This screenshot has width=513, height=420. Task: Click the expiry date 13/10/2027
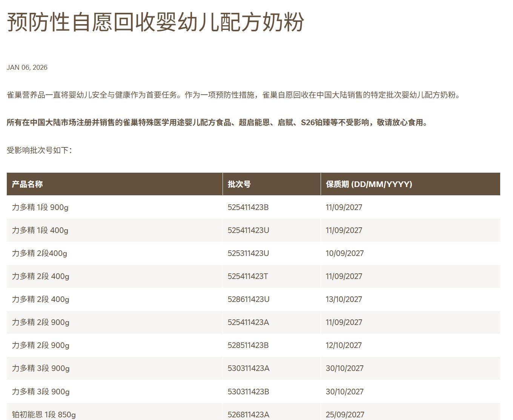[344, 299]
